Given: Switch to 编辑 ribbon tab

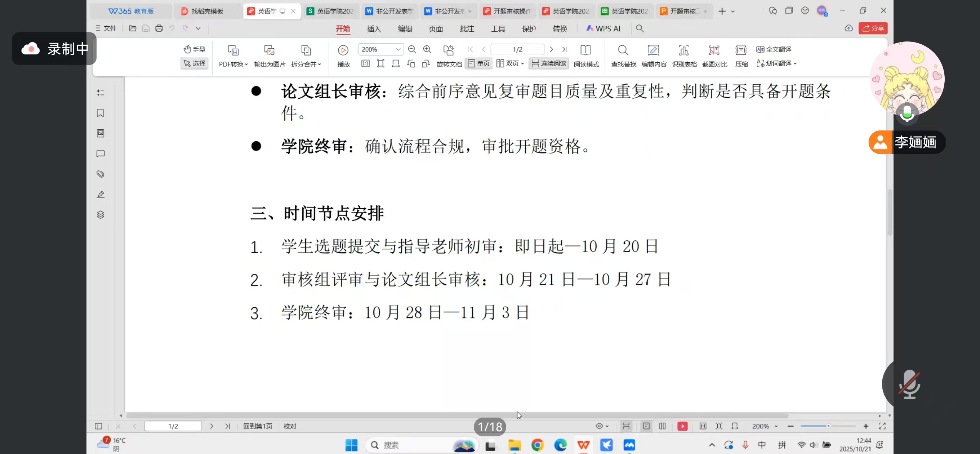Looking at the screenshot, I should click(x=405, y=28).
